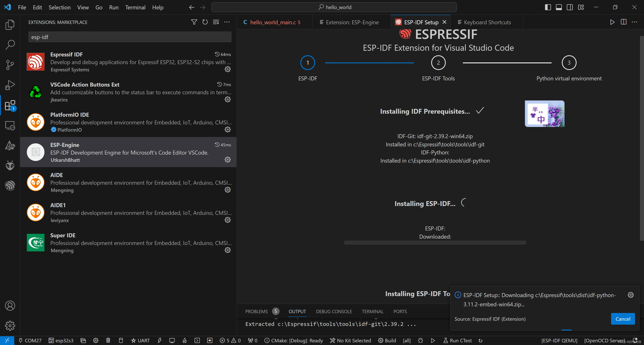Click the ESP-IDF download progress bar

435,243
